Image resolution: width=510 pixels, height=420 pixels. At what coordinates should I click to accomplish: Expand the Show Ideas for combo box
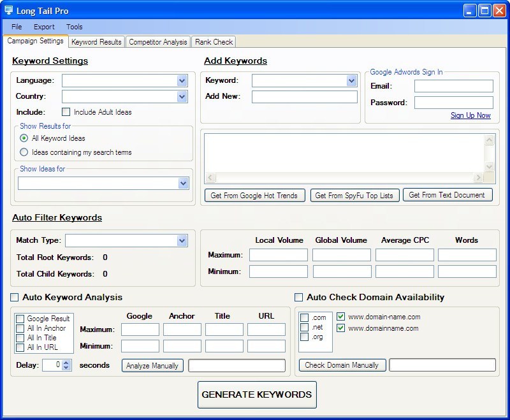click(x=184, y=184)
